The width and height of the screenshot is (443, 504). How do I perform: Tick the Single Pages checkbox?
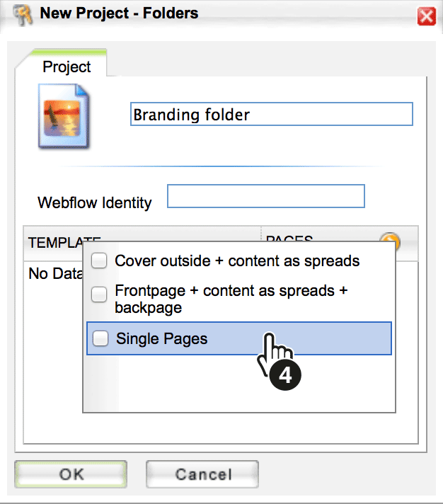[100, 338]
